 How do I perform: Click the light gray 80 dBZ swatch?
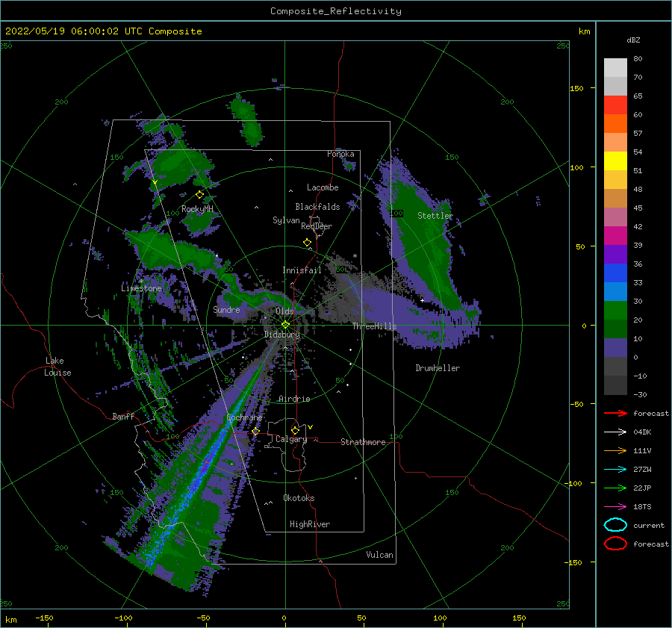(x=615, y=68)
